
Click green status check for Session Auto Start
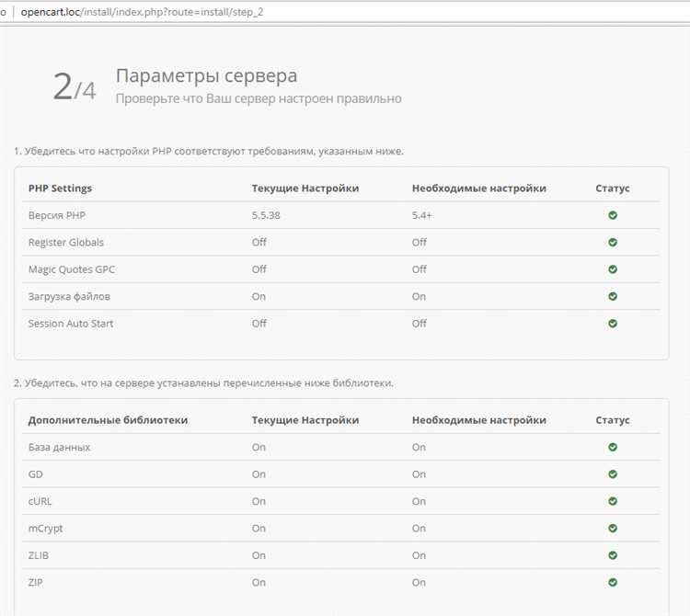coord(613,324)
